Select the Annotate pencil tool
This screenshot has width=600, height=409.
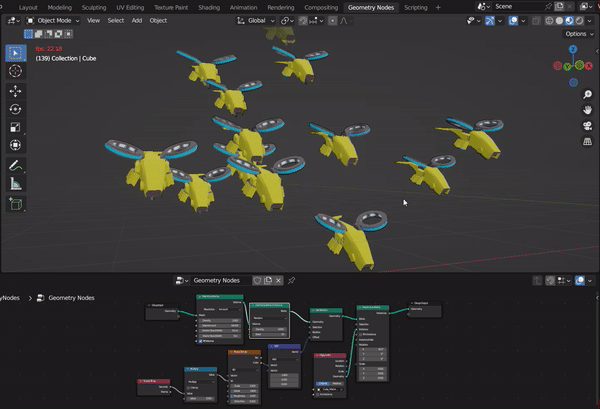16,166
